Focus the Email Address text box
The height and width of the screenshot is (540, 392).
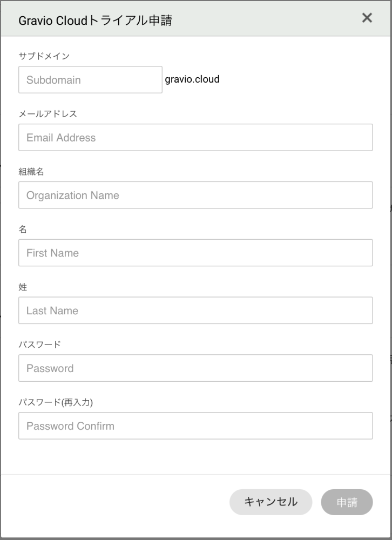tap(195, 138)
